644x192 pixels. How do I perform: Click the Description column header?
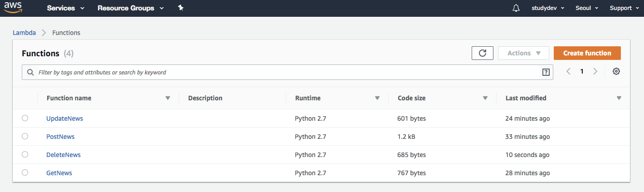pos(205,98)
